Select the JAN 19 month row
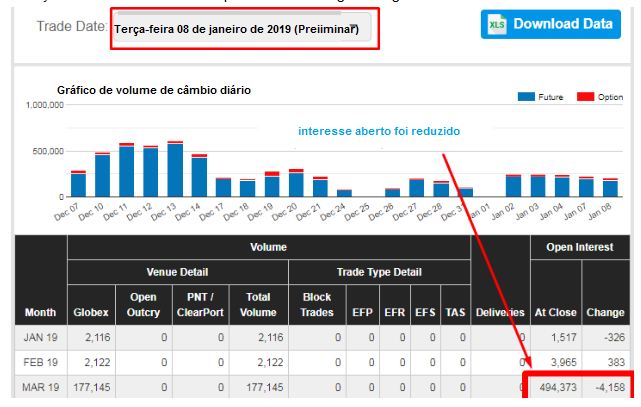Screen dimensions: 641x407 pos(40,338)
